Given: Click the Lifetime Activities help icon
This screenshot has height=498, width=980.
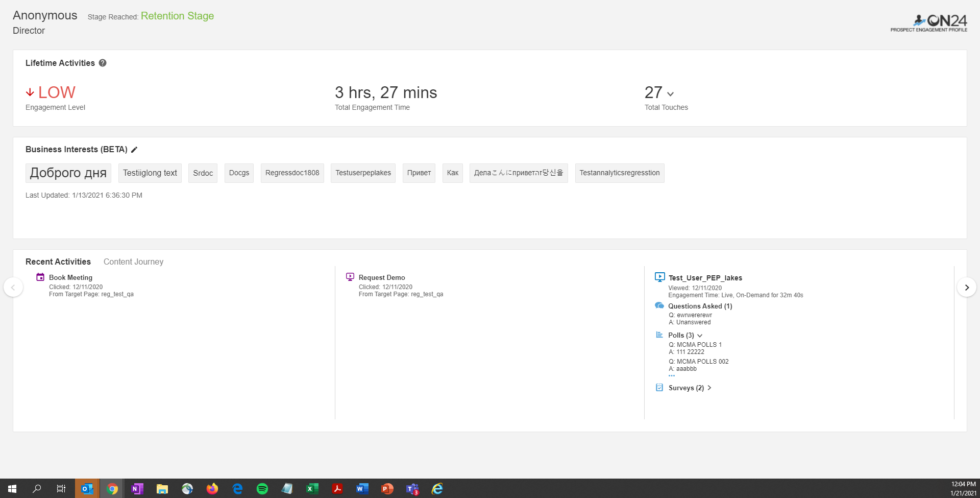Looking at the screenshot, I should pyautogui.click(x=103, y=63).
